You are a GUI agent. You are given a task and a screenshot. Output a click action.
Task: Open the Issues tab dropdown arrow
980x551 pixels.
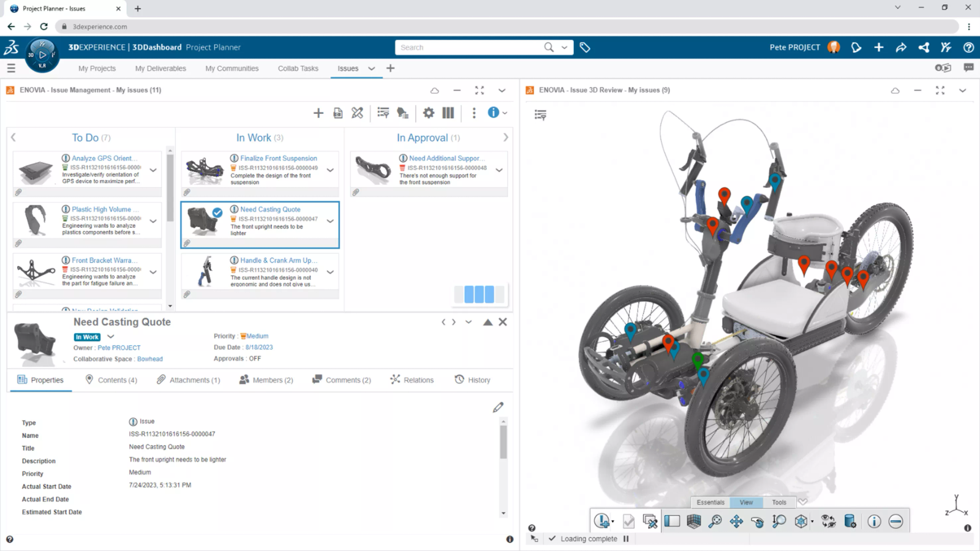pos(371,69)
